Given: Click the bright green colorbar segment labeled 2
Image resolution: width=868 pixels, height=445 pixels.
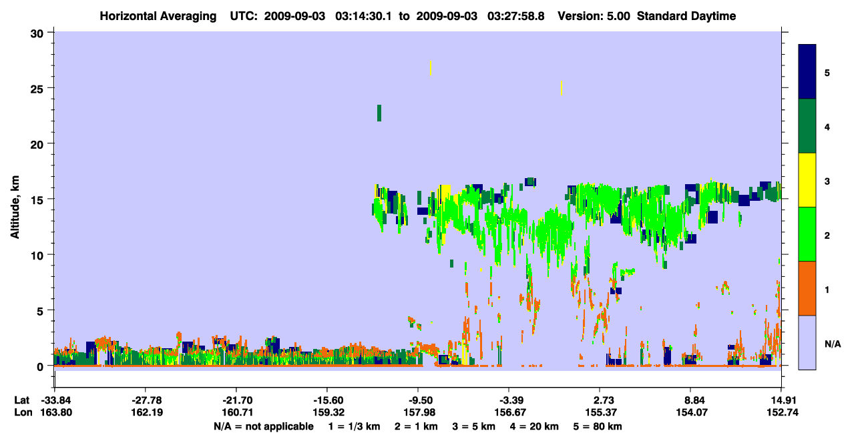Looking at the screenshot, I should pyautogui.click(x=807, y=234).
